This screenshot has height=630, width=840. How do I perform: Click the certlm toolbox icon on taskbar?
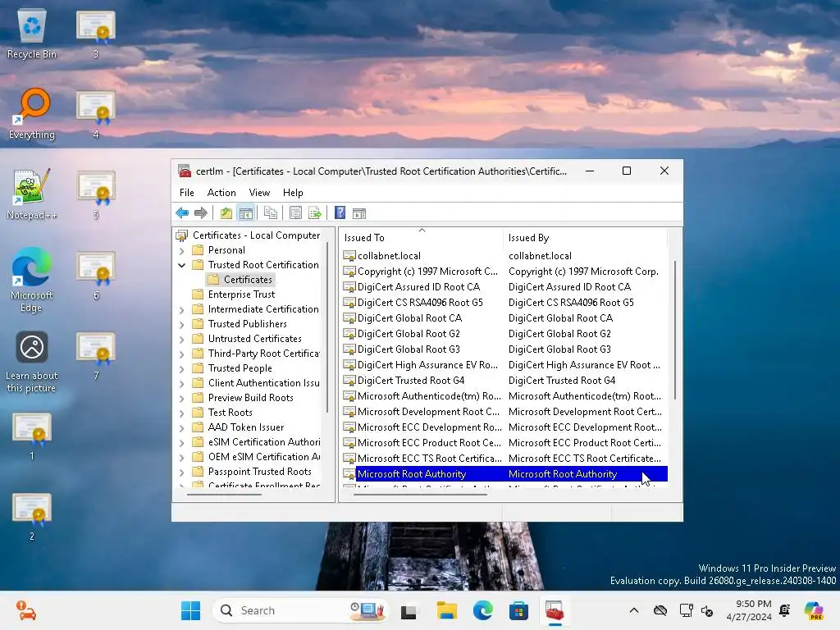[x=555, y=610]
